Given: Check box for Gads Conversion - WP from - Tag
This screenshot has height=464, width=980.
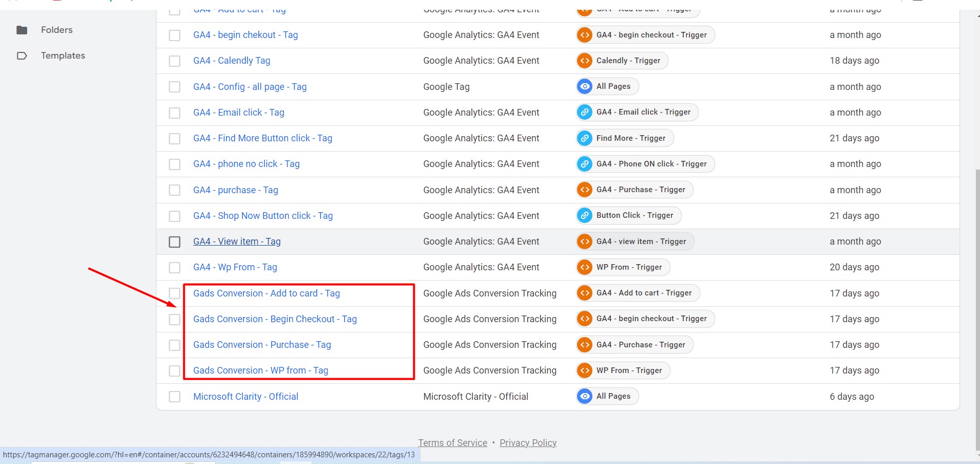Looking at the screenshot, I should 175,370.
